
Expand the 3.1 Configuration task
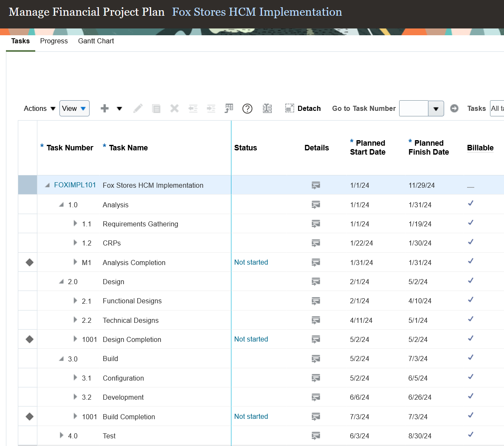[75, 377]
